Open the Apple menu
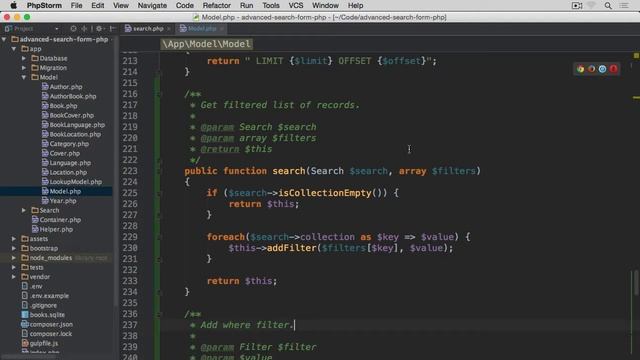 (13, 5)
